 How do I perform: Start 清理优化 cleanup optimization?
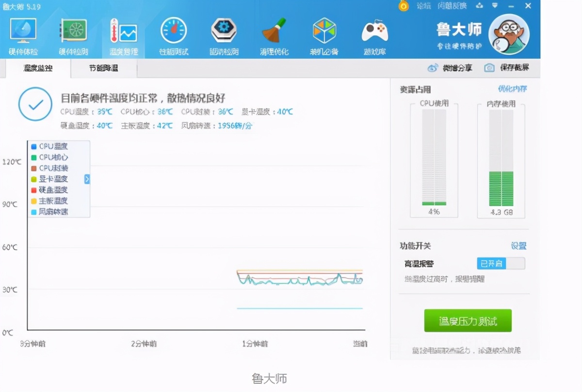274,34
